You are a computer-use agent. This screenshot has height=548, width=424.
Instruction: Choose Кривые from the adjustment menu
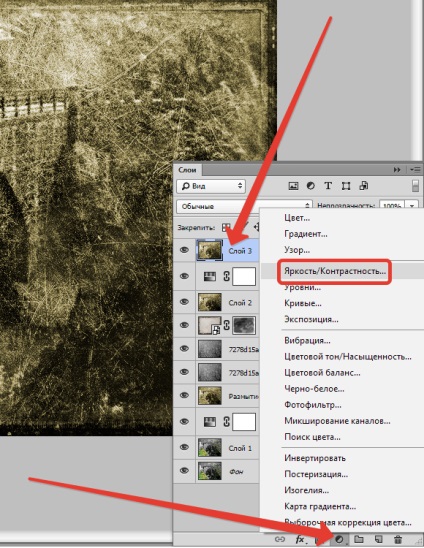coord(303,303)
